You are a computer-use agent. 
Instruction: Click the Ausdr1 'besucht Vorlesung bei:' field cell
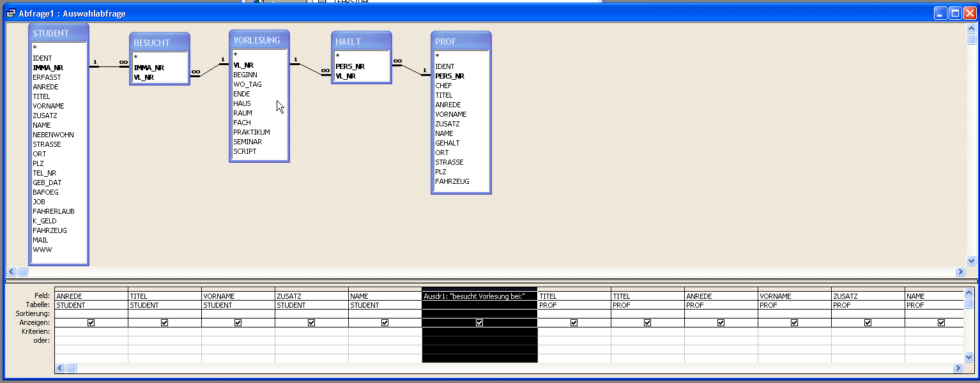click(x=480, y=296)
